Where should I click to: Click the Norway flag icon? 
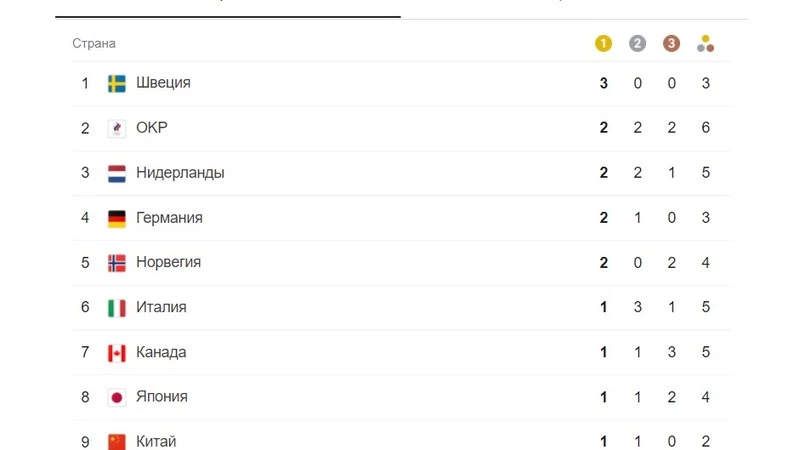click(117, 263)
